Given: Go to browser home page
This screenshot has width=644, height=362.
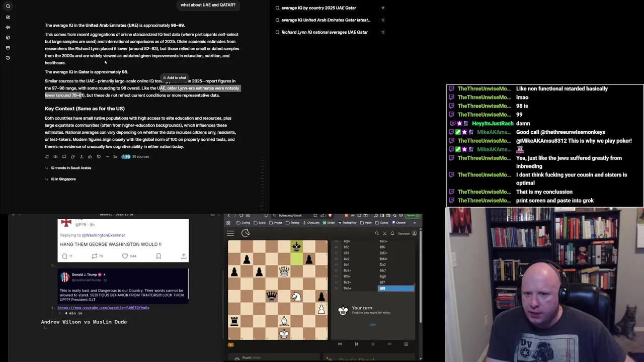Looking at the screenshot, I should click(x=248, y=215).
